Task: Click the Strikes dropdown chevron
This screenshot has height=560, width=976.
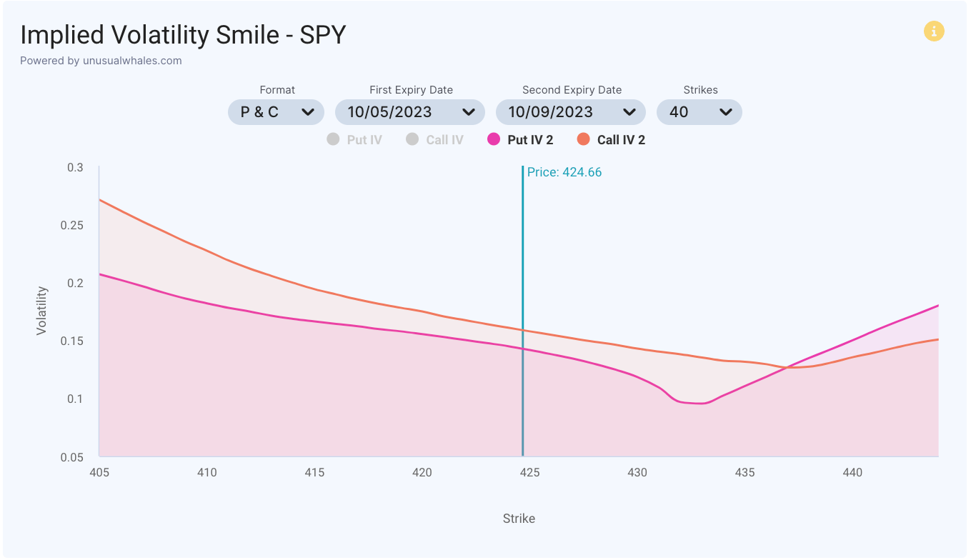Action: pyautogui.click(x=726, y=112)
